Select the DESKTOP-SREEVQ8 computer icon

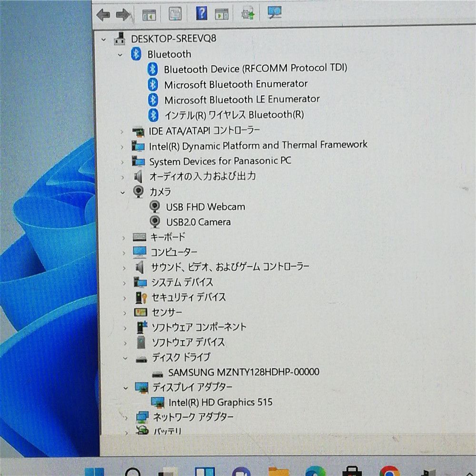tap(119, 39)
